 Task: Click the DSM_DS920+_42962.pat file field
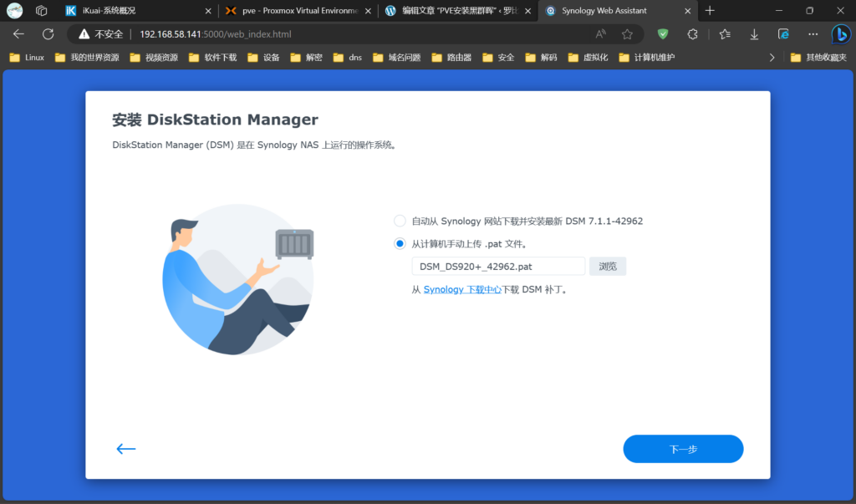point(498,267)
